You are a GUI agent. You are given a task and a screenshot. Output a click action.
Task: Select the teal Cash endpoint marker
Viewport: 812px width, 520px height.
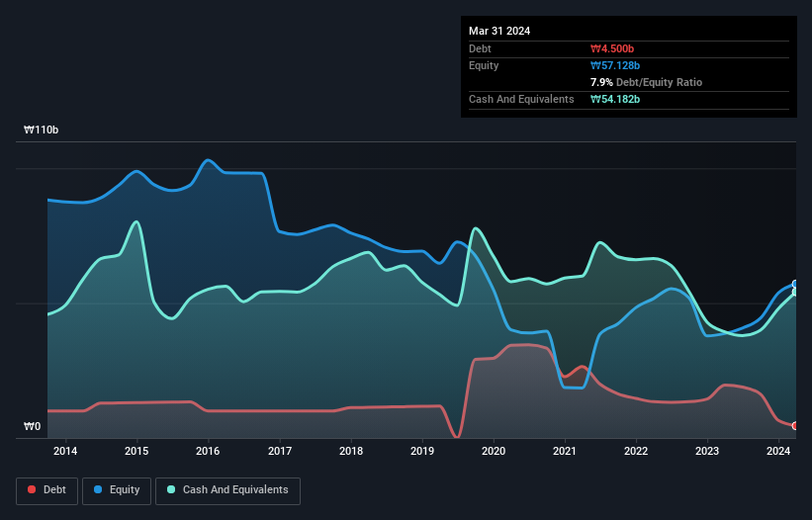795,293
